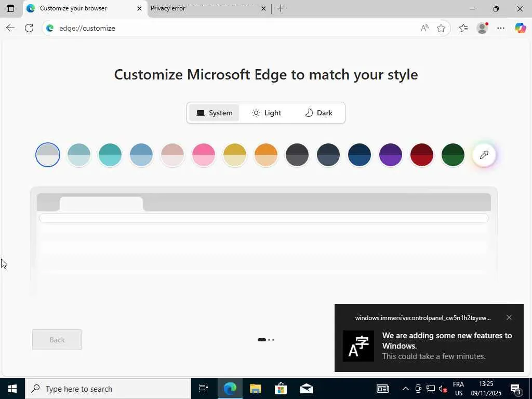The height and width of the screenshot is (399, 532).
Task: Click the language icon in notification
Action: click(358, 345)
